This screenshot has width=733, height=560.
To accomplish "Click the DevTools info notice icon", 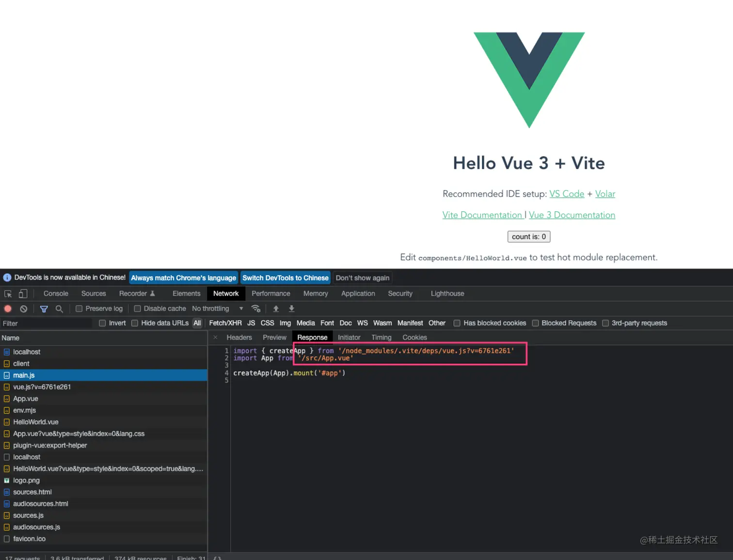I will pyautogui.click(x=7, y=278).
